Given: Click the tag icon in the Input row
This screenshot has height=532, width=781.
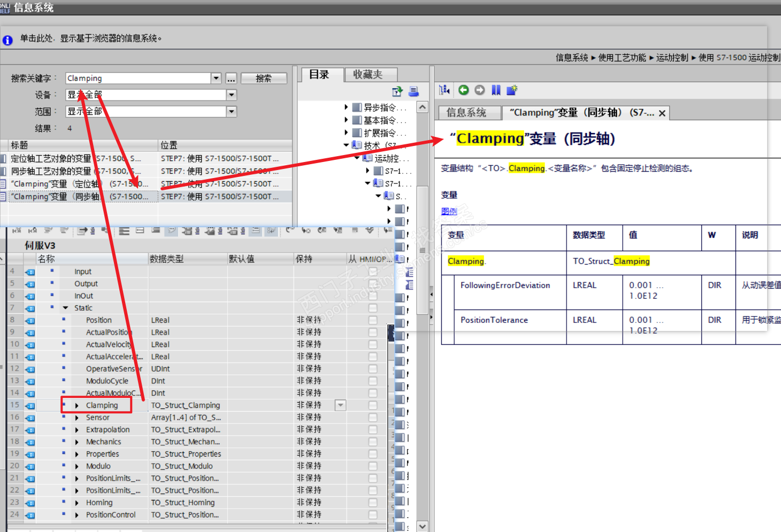Looking at the screenshot, I should click(x=30, y=272).
